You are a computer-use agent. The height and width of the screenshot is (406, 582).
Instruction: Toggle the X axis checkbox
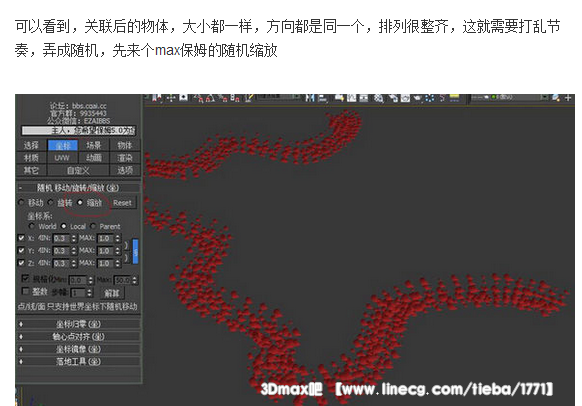(21, 238)
